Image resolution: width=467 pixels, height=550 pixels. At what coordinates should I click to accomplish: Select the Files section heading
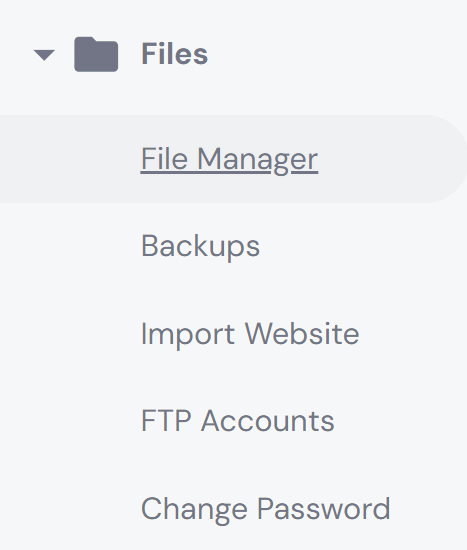coord(174,54)
